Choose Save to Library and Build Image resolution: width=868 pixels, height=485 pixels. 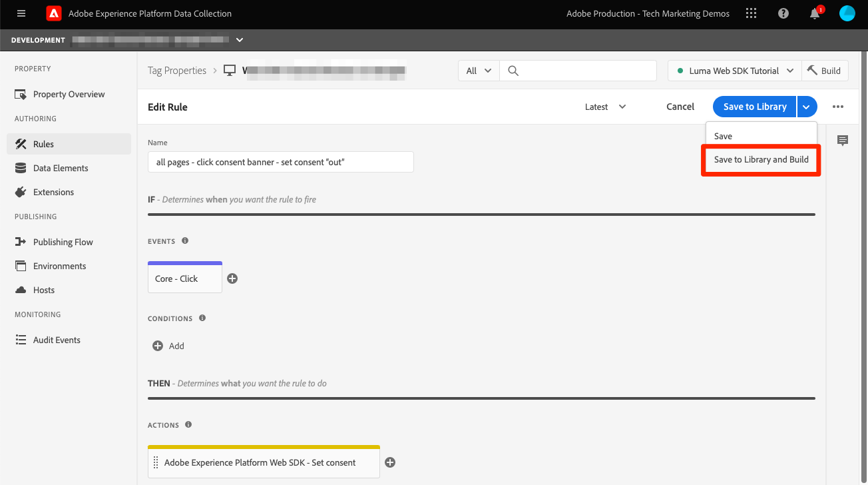tap(761, 160)
